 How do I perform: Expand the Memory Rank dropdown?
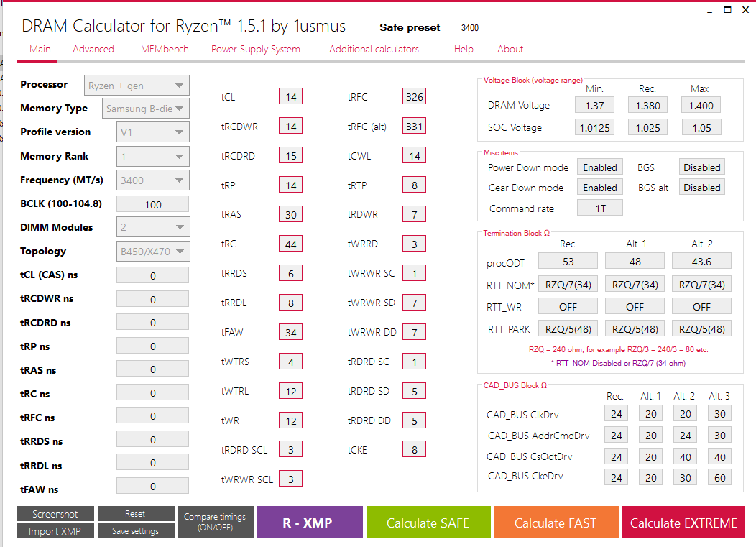[153, 156]
